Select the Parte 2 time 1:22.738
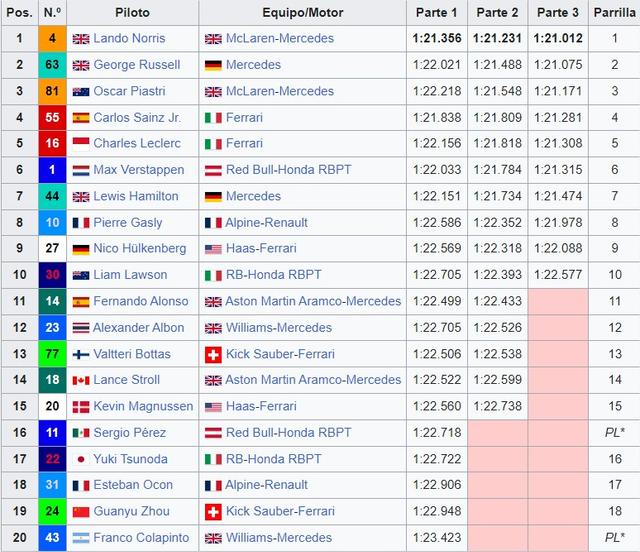 tap(497, 406)
